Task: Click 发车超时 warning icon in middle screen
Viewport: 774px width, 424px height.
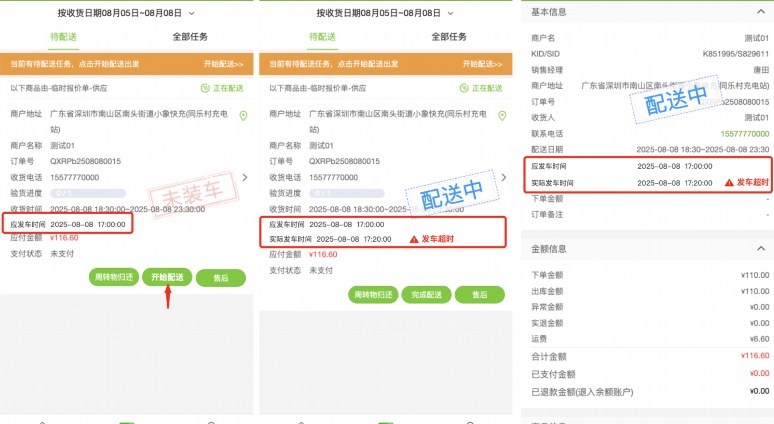Action: click(414, 239)
